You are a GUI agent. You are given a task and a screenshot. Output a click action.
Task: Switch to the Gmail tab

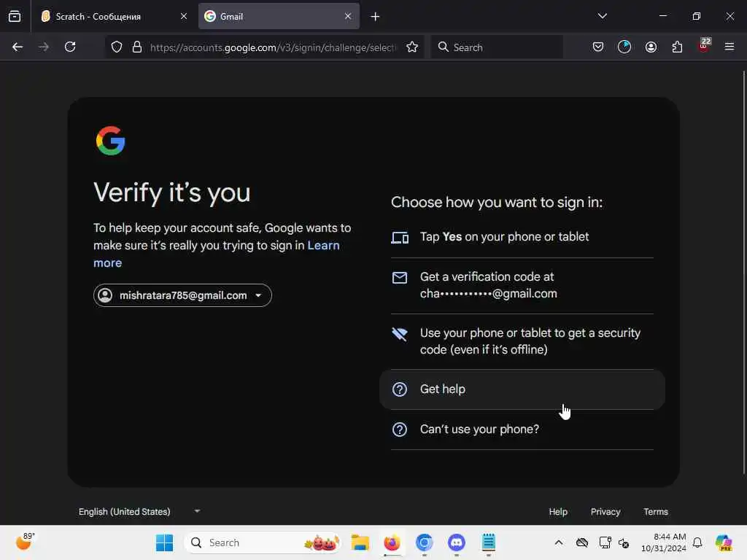(x=279, y=16)
